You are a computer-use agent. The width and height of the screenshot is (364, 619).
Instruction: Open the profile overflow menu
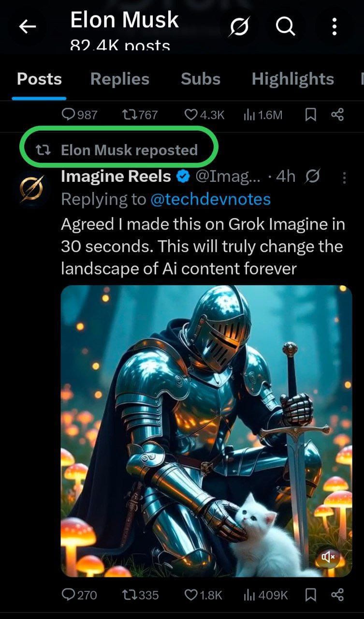coord(334,27)
